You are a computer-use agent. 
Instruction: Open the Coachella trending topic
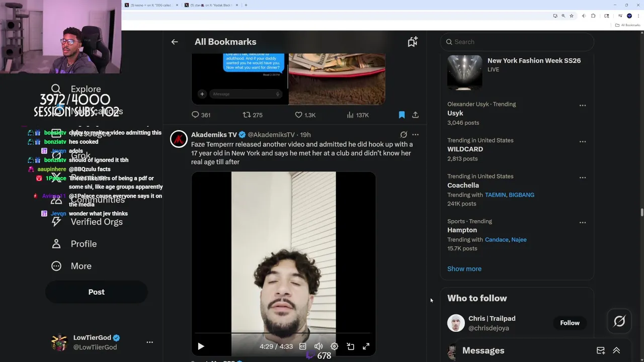click(x=463, y=186)
